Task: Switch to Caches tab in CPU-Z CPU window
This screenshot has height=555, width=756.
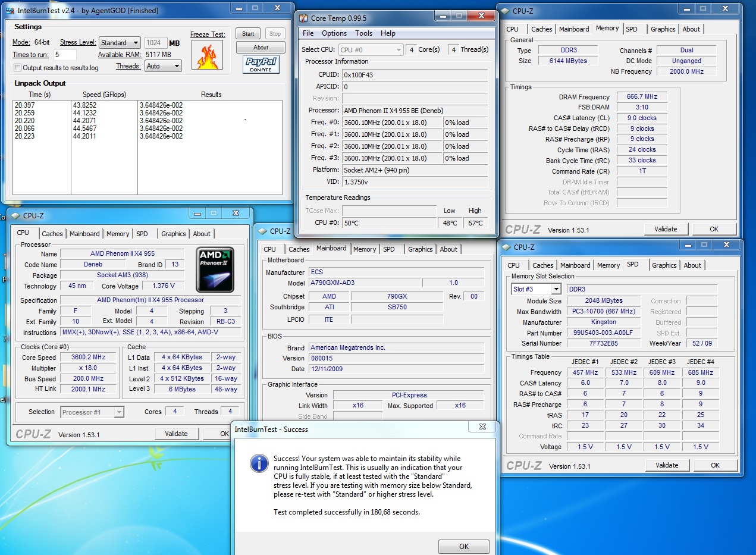Action: [52, 234]
